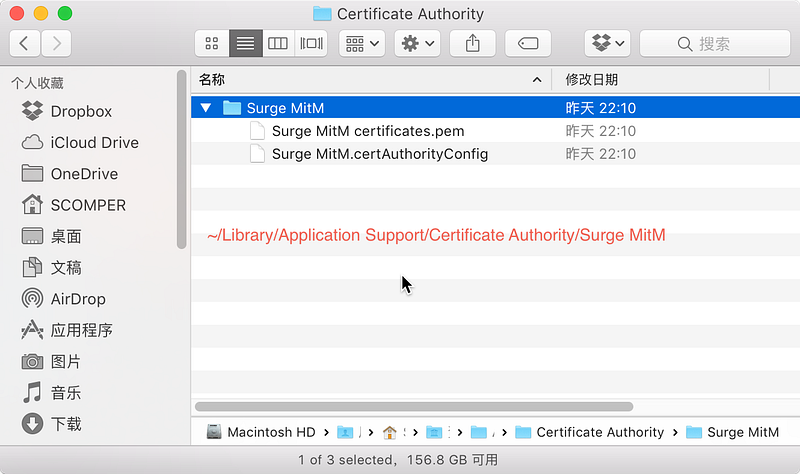This screenshot has height=474, width=800.
Task: Open the SCOMPER home folder
Action: pos(73,205)
